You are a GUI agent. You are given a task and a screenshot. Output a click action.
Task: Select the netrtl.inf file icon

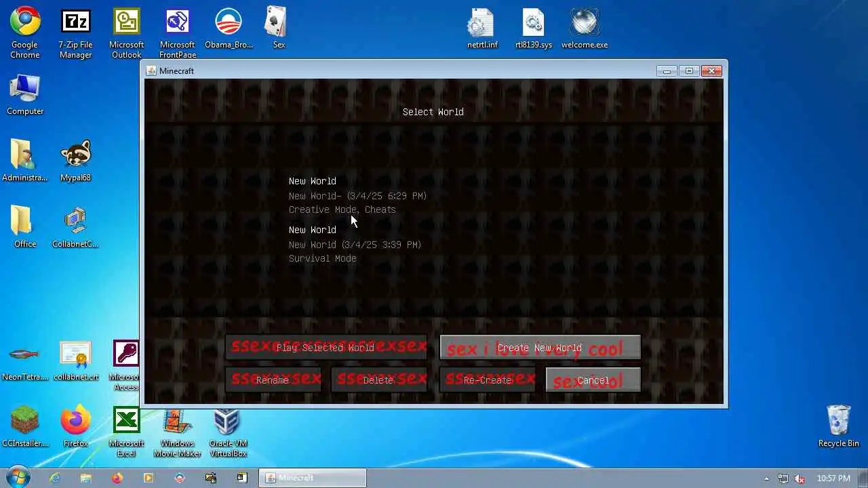coord(482,28)
